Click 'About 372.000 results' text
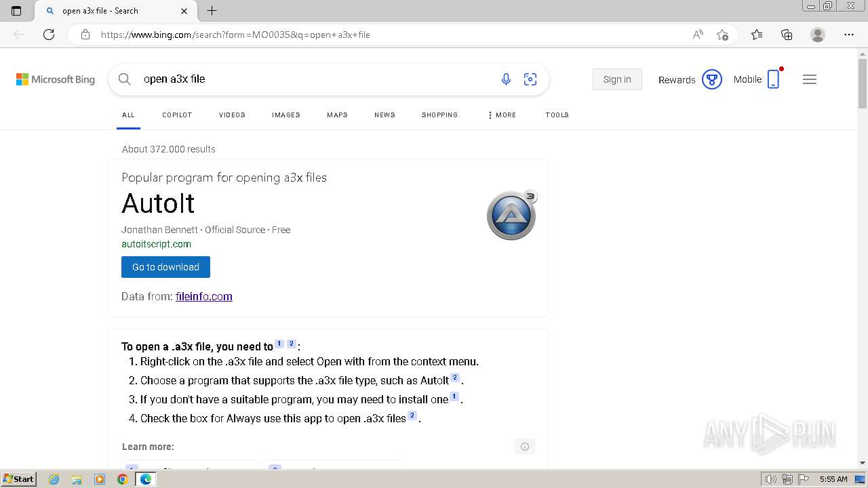This screenshot has height=488, width=868. [x=169, y=149]
